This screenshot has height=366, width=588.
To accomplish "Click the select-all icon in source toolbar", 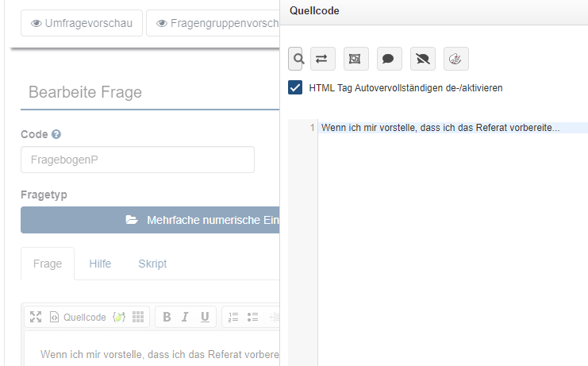I will (x=355, y=59).
